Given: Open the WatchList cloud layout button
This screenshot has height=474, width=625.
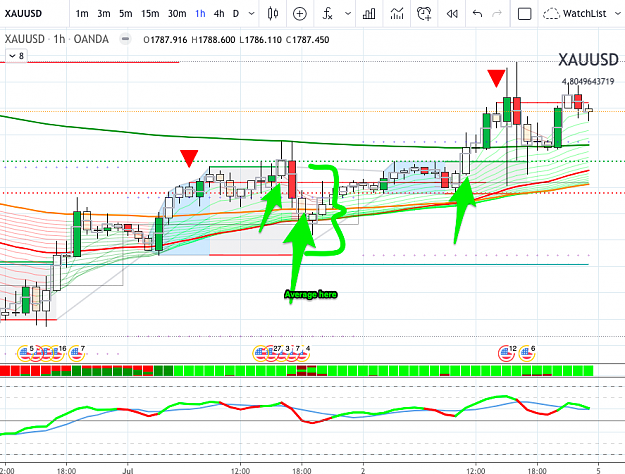Looking at the screenshot, I should [574, 14].
